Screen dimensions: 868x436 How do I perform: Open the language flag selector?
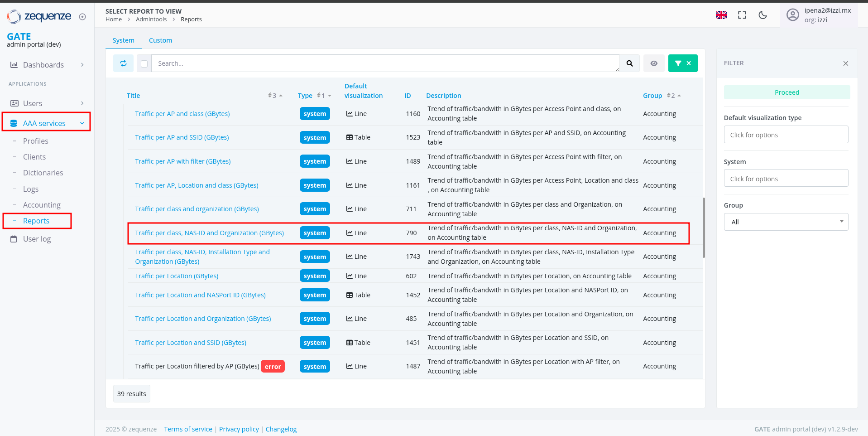tap(721, 15)
